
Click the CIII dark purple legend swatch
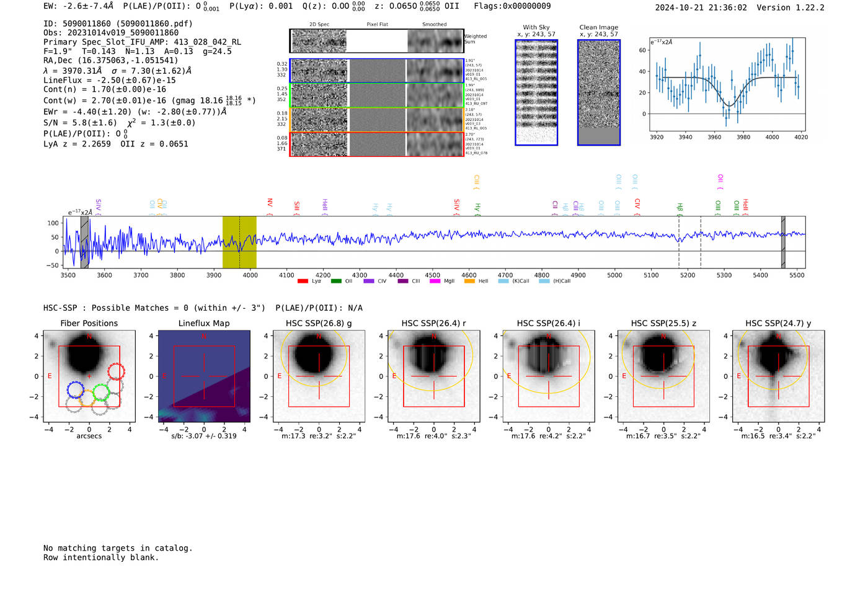click(403, 281)
